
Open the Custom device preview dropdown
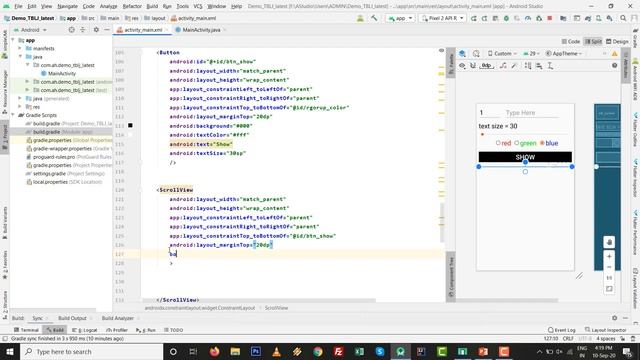pos(502,53)
